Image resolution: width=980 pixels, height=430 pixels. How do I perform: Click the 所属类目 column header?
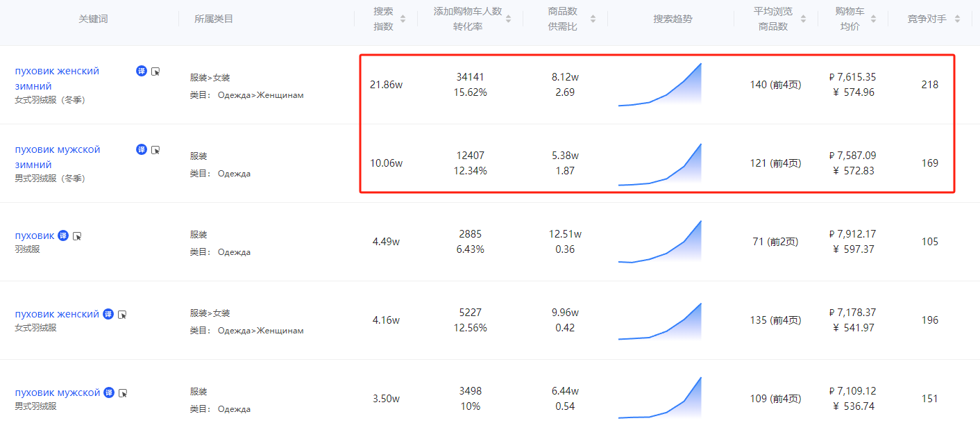214,19
